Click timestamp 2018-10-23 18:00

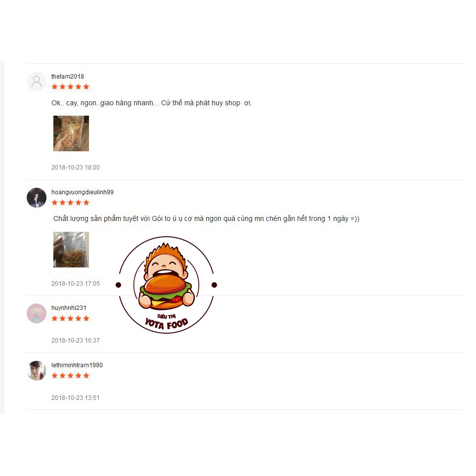click(75, 168)
